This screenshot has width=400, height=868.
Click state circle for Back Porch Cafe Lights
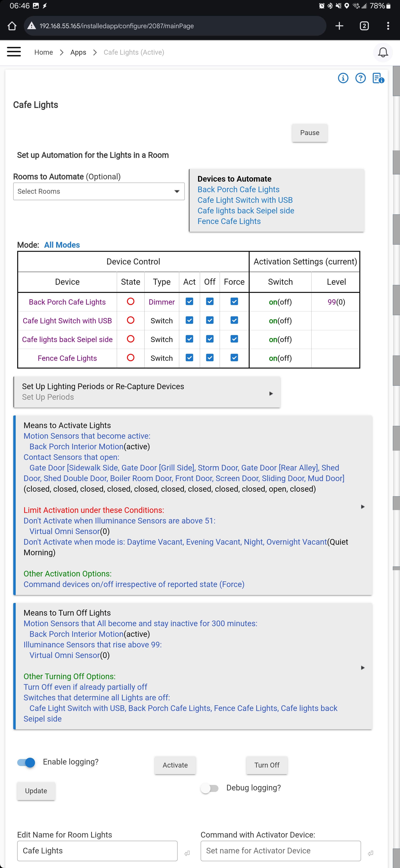click(130, 302)
